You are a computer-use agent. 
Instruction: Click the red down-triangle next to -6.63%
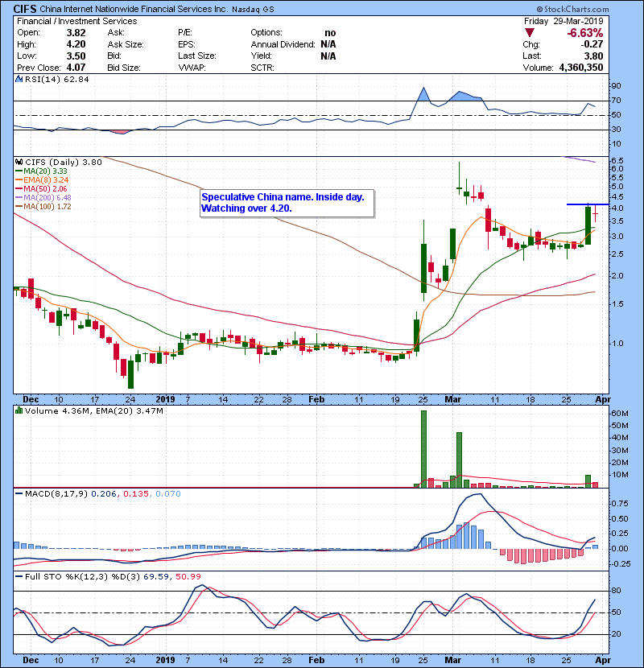pos(530,33)
